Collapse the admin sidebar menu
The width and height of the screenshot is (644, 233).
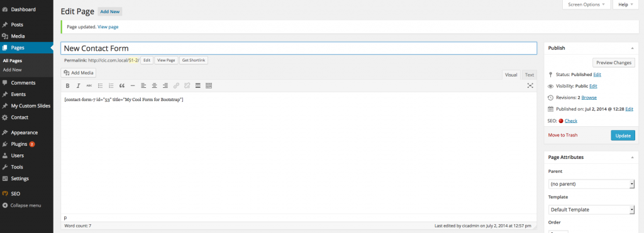26,205
